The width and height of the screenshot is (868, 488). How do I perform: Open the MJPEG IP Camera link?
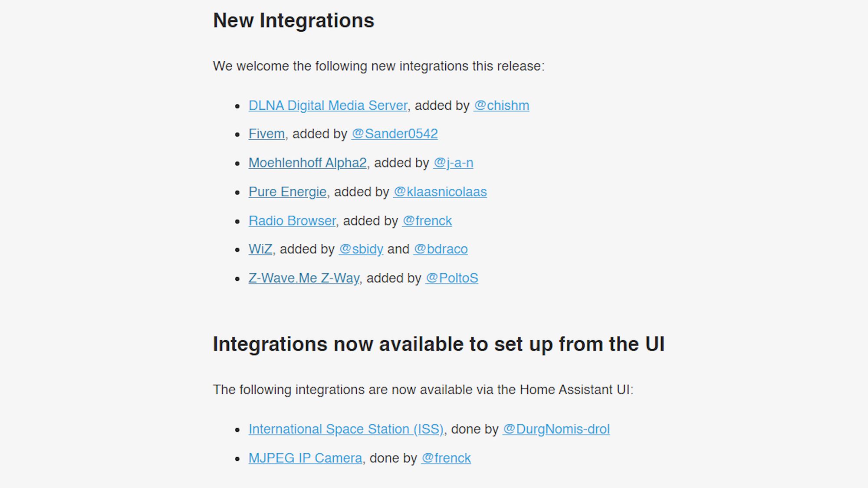[x=306, y=458]
